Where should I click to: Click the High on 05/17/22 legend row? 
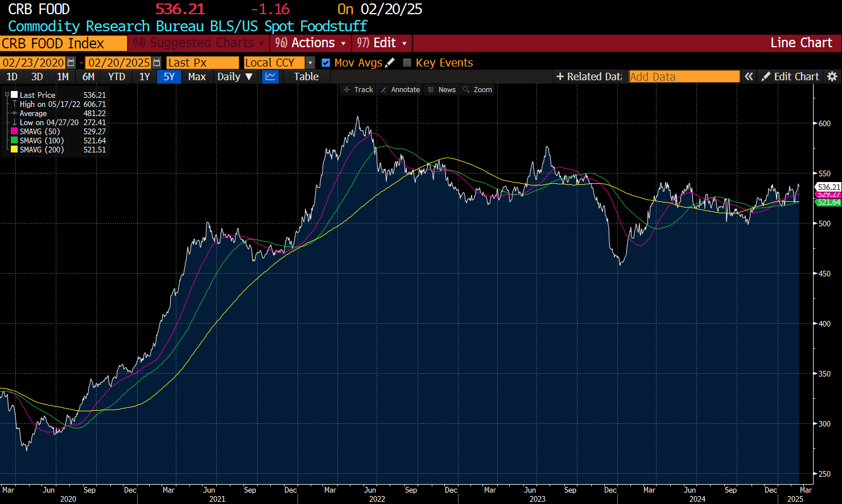(59, 104)
